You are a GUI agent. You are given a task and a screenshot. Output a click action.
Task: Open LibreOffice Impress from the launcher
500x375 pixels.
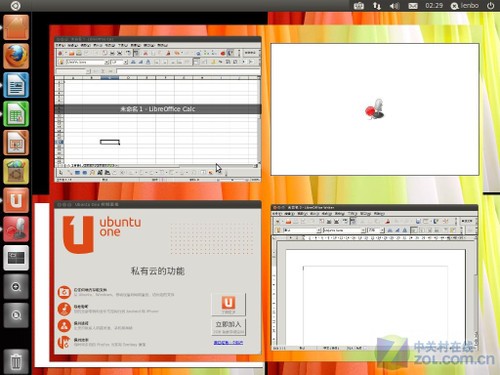pos(16,143)
